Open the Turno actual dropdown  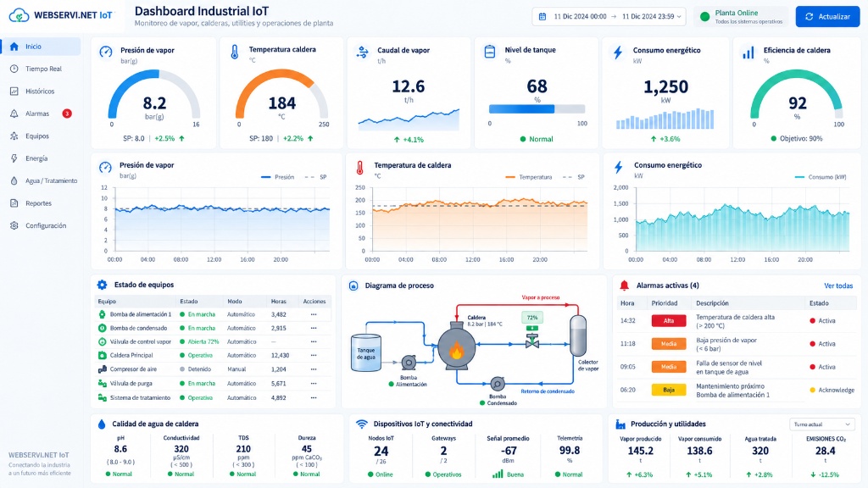tap(822, 424)
